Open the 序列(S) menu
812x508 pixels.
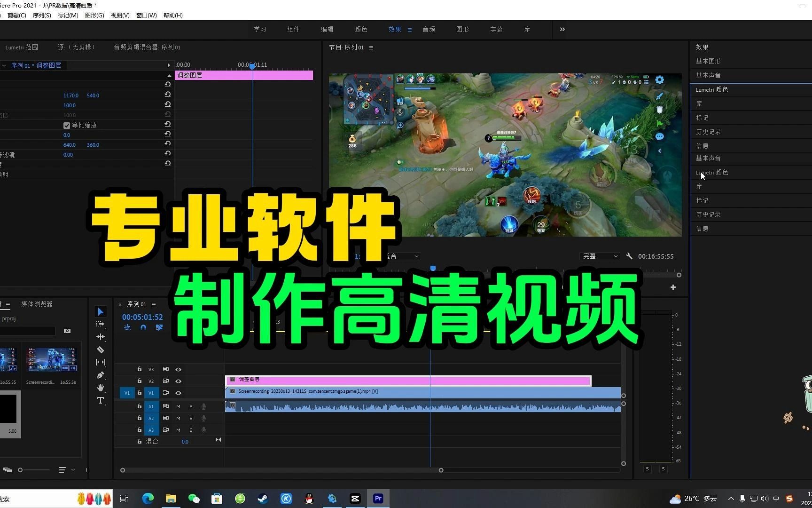42,15
